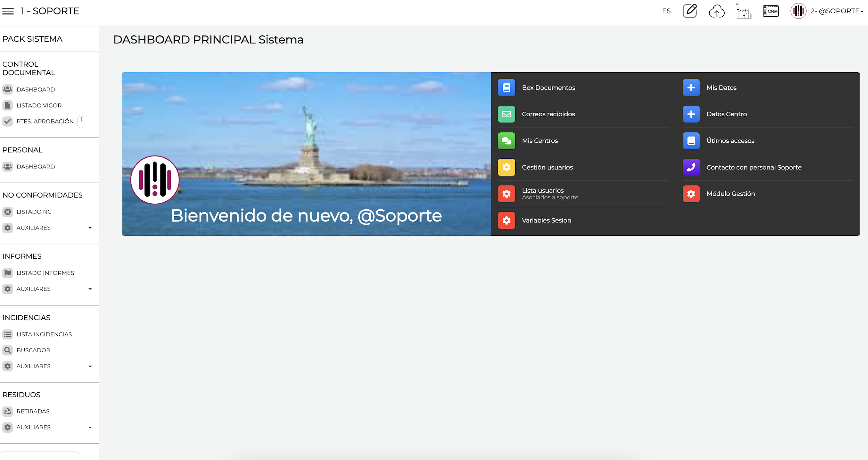Open Listado Vigor menu item
This screenshot has height=460, width=868.
point(39,106)
